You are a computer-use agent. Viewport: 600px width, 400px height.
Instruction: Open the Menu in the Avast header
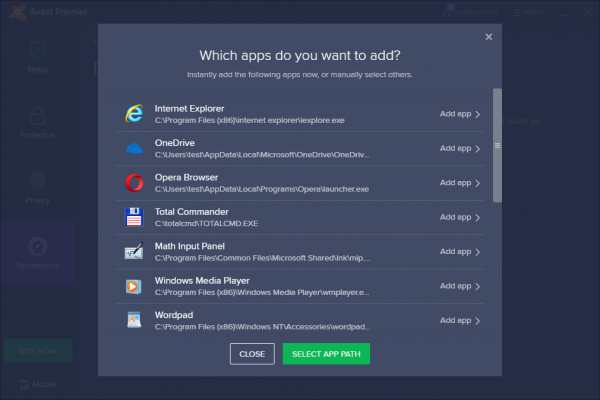[529, 13]
